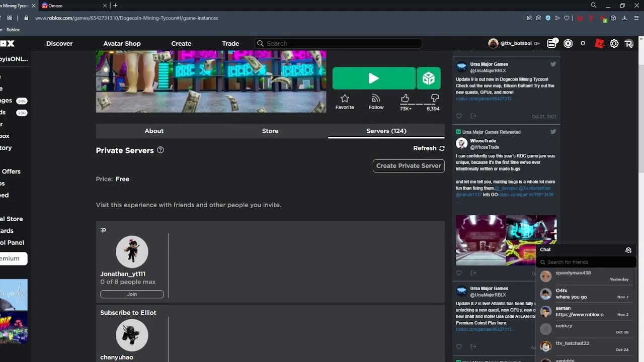Viewport: 644px width, 362px height.
Task: Open browser easy setup sliders icon
Action: click(x=635, y=18)
